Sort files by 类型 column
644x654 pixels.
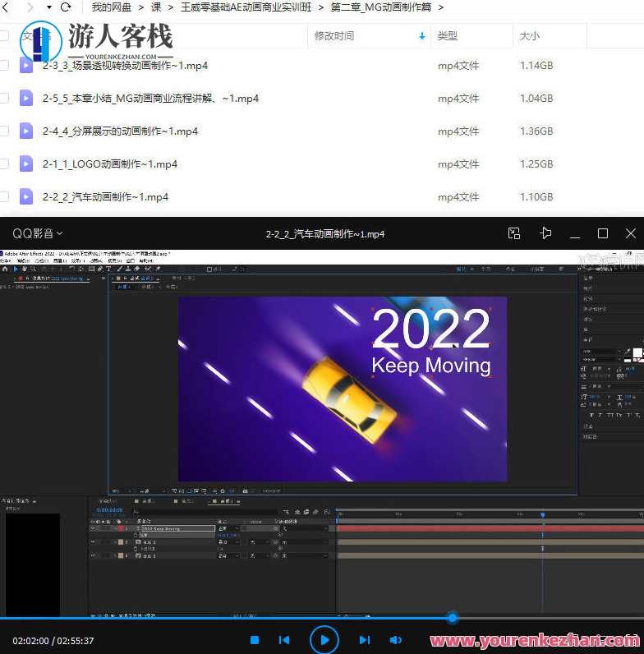tap(447, 36)
